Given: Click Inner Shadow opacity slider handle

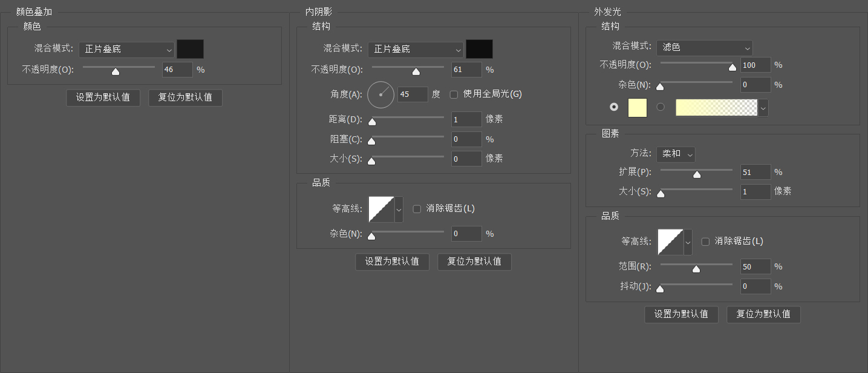Looking at the screenshot, I should tap(416, 71).
